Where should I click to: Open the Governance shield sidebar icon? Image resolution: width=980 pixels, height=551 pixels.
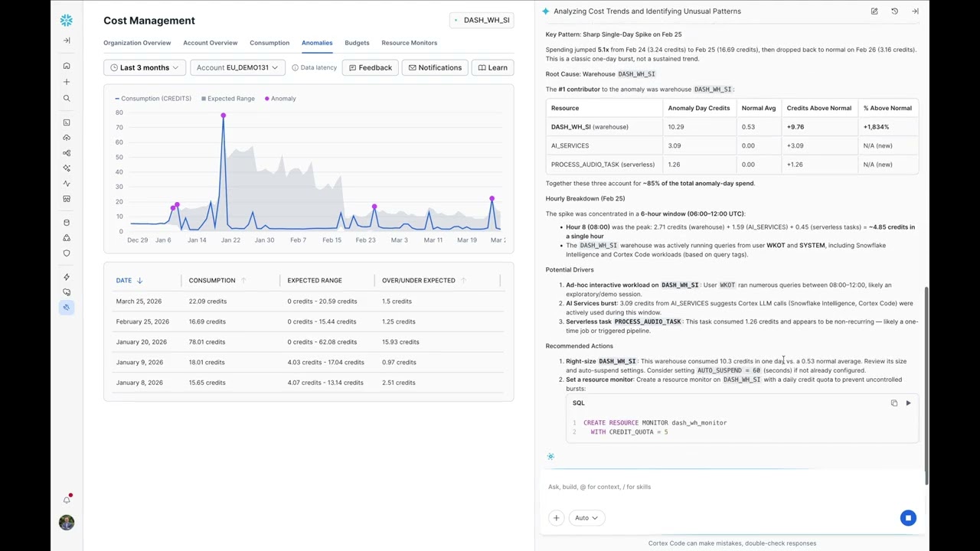click(x=67, y=253)
